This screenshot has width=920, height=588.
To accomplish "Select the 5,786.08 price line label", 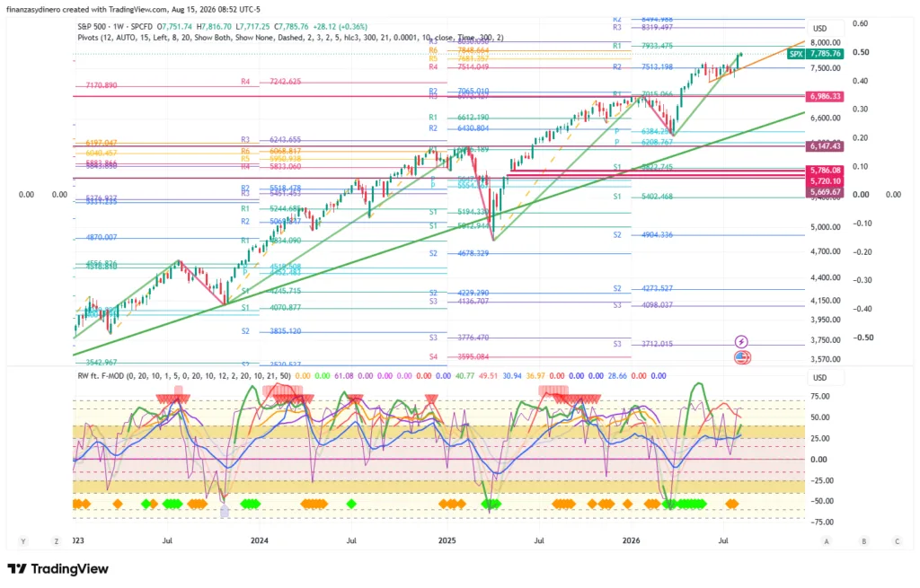I will click(x=826, y=171).
